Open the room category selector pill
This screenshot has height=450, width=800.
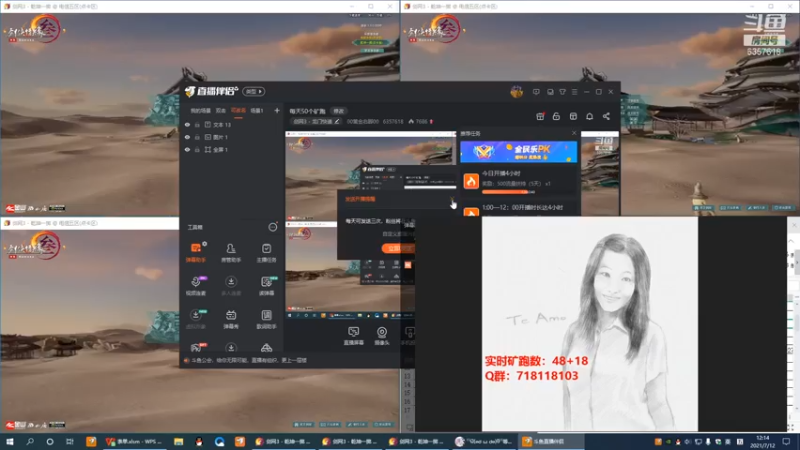(316, 121)
